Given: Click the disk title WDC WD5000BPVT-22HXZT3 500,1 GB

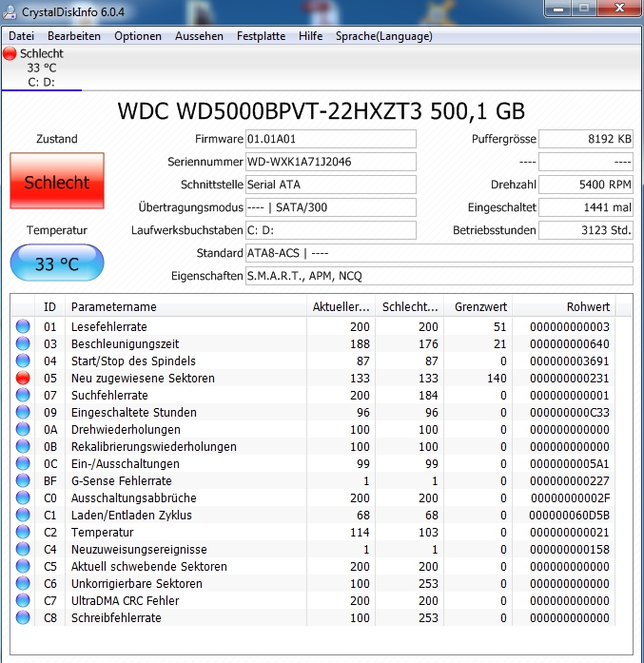Looking at the screenshot, I should (x=322, y=111).
